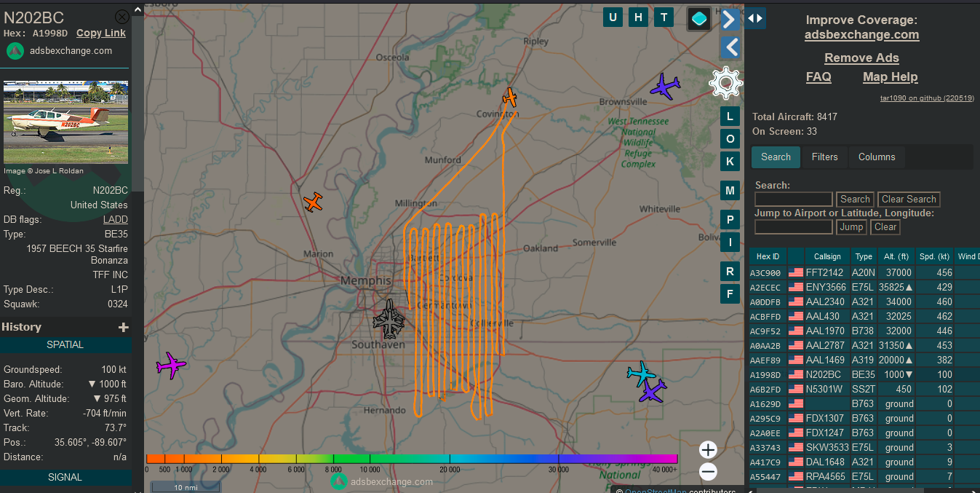Image resolution: width=980 pixels, height=493 pixels.
Task: Select the magenta plane on the left
Action: [x=171, y=365]
